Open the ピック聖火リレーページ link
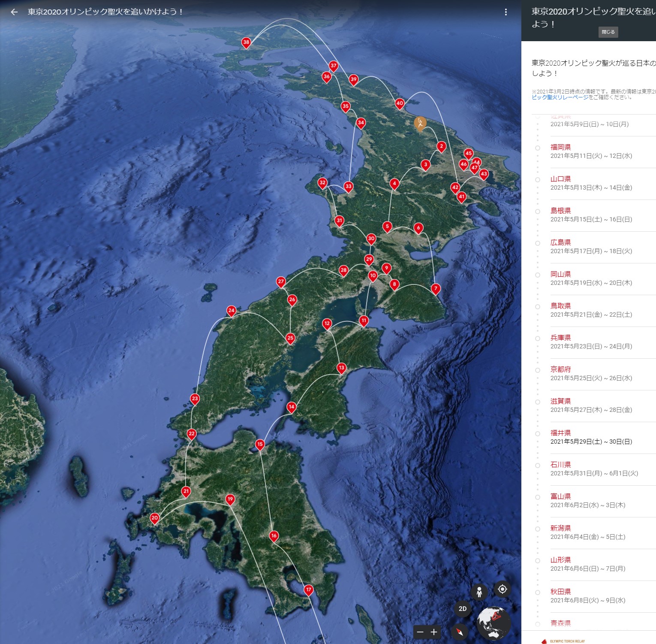The width and height of the screenshot is (656, 644). [560, 97]
